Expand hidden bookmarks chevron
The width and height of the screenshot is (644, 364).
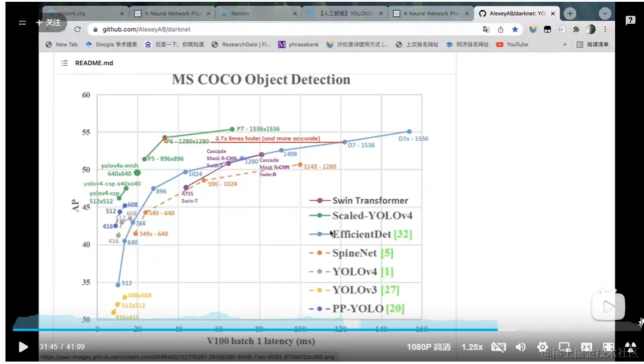click(565, 45)
